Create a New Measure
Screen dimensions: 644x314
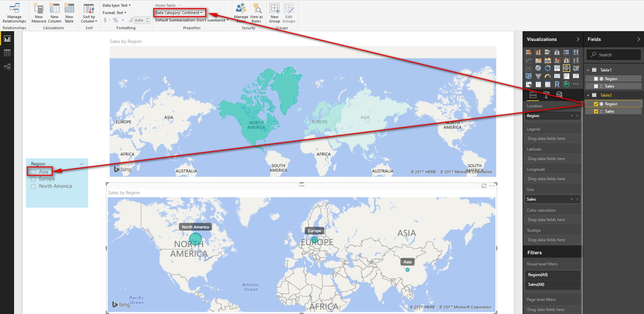click(x=39, y=13)
